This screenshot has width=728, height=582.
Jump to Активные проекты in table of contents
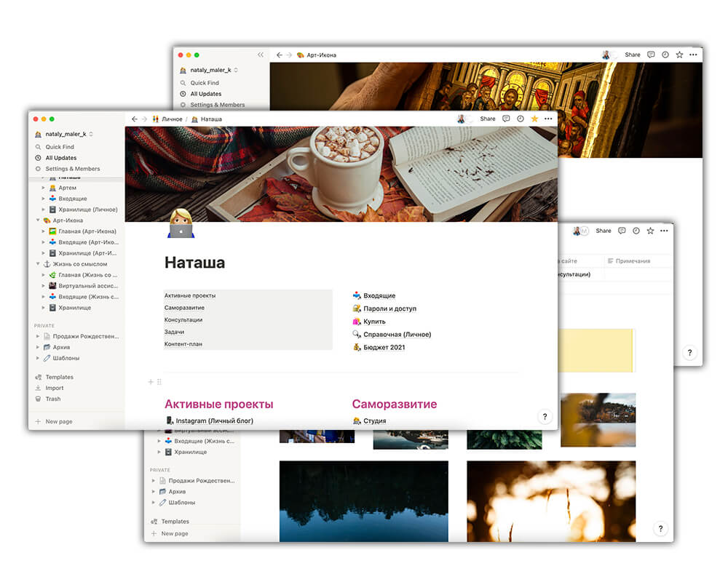pyautogui.click(x=190, y=295)
